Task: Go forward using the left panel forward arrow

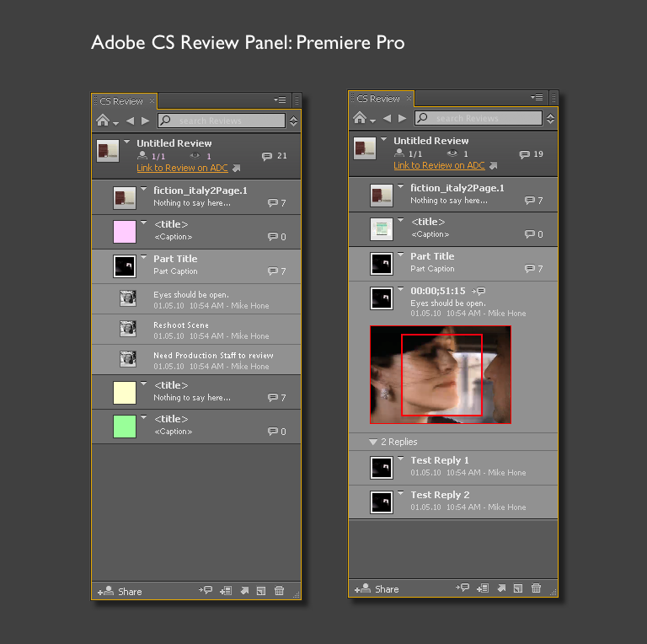Action: (x=145, y=121)
